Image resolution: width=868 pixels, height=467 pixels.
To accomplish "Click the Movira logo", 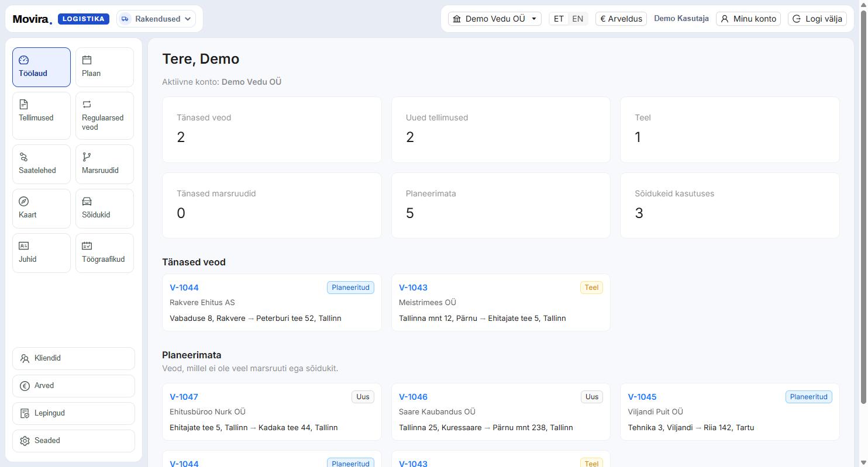I will coord(32,19).
